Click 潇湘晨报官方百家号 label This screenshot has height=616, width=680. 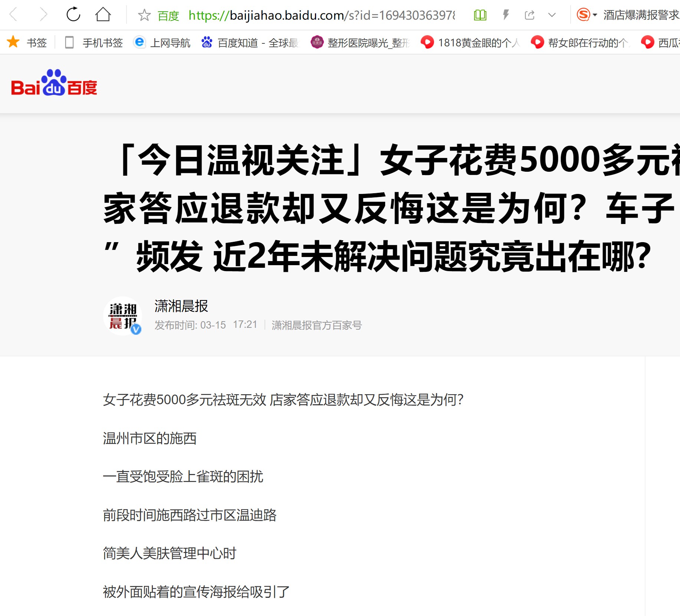316,325
